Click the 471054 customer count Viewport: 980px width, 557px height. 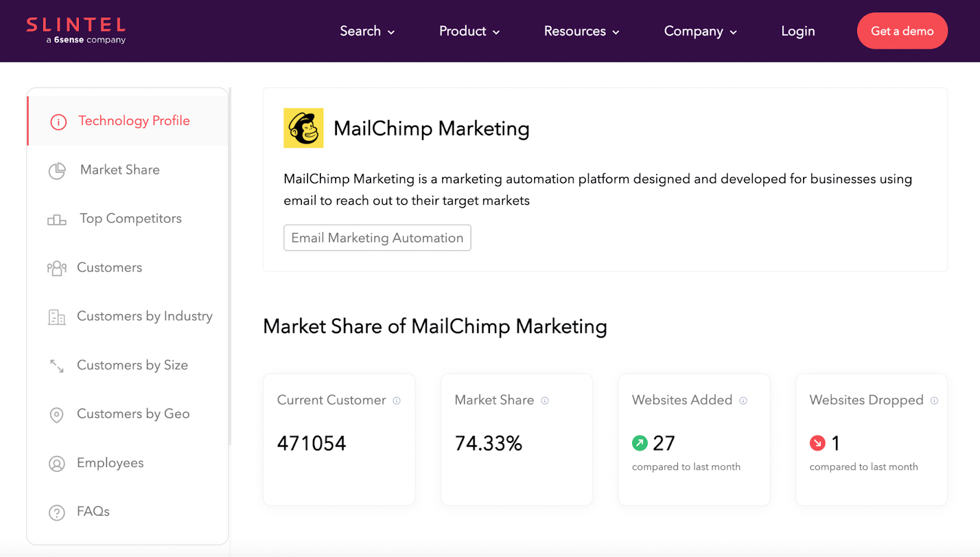coord(311,443)
